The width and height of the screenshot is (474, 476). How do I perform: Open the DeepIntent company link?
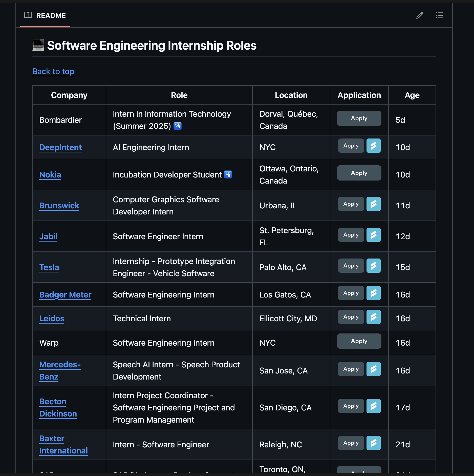[60, 147]
